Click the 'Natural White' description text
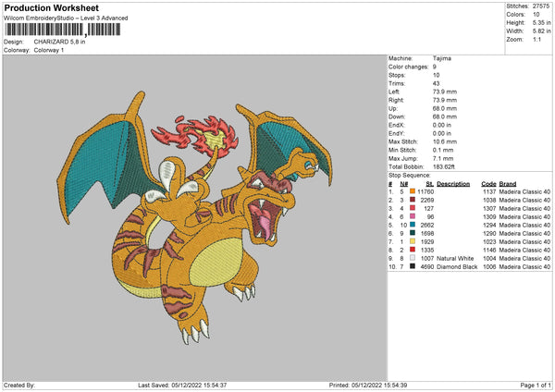555x392 pixels. 455,258
